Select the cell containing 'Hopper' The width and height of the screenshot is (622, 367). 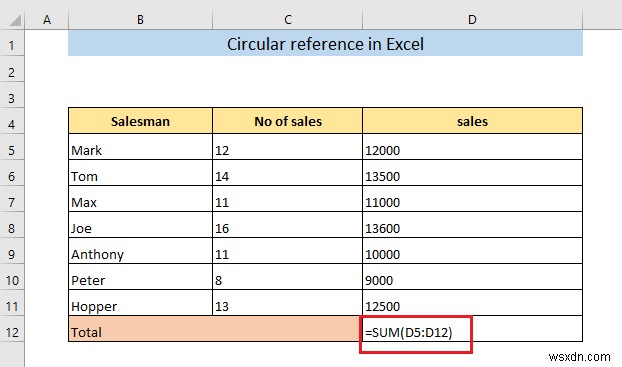click(x=140, y=303)
